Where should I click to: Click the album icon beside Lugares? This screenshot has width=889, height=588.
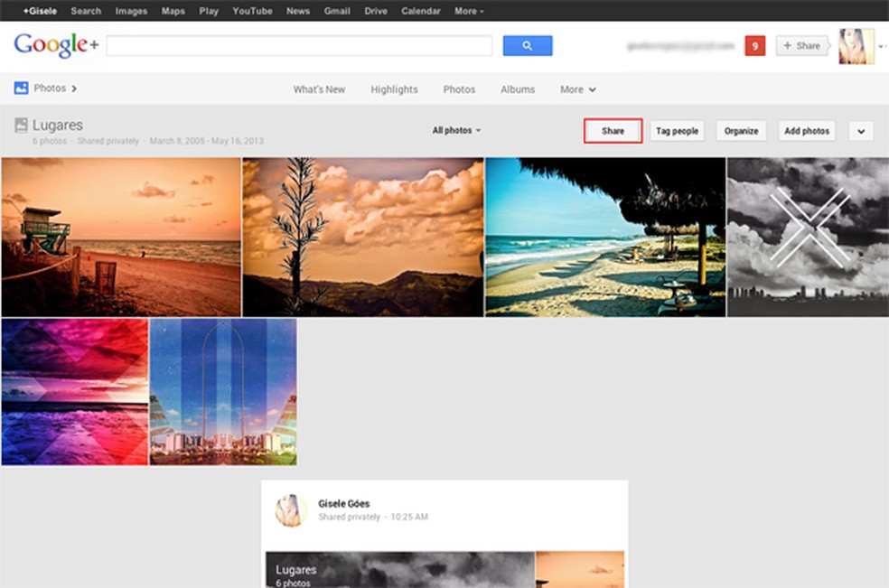21,126
